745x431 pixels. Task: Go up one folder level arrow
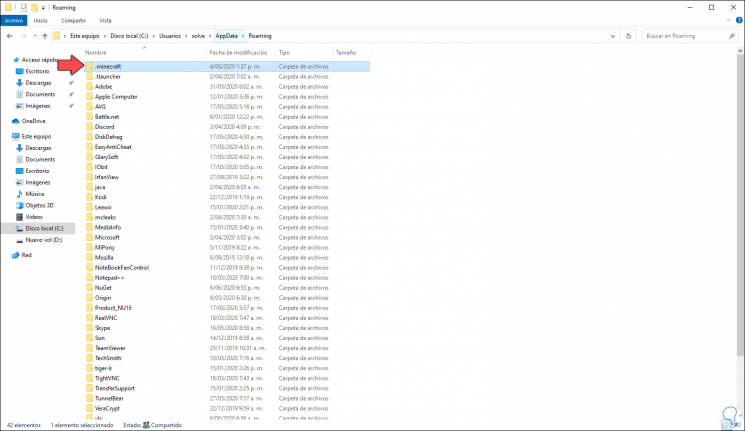click(45, 36)
